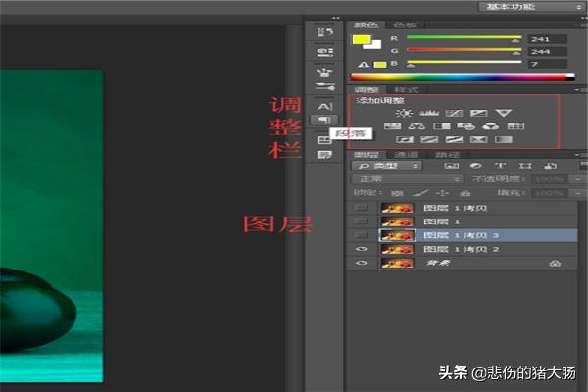This screenshot has height=392, width=588.
Task: Click the color spectrum ramp bar
Action: [463, 76]
